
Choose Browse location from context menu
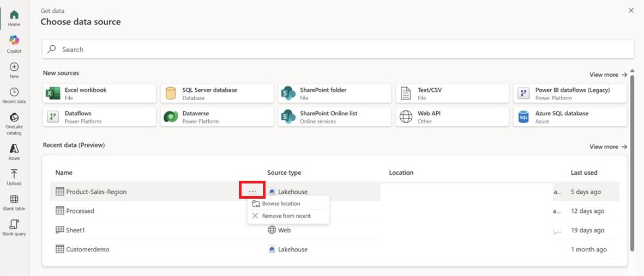pos(288,204)
